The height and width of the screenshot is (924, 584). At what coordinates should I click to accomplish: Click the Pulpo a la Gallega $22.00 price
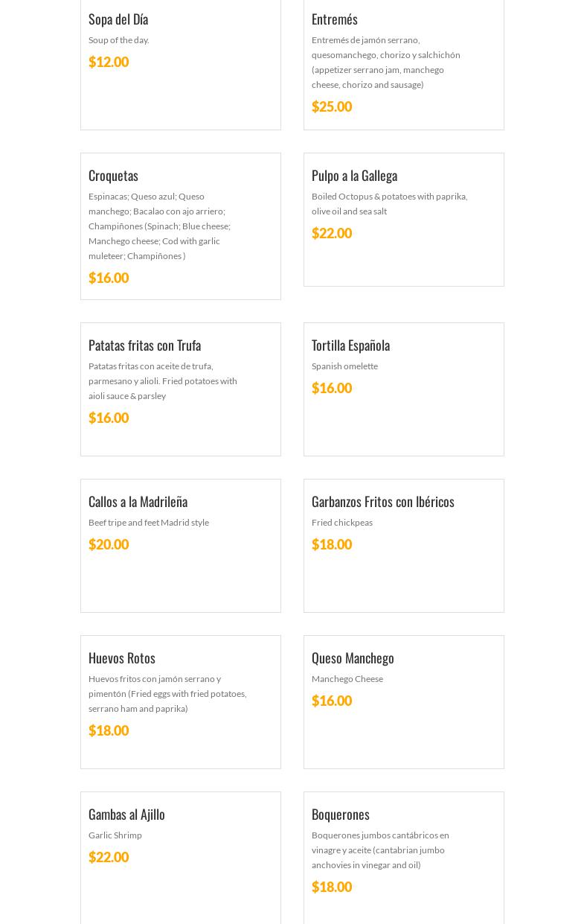332,233
